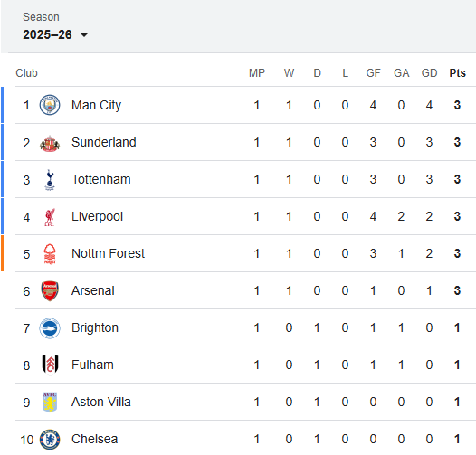Click the Man City club crest
The height and width of the screenshot is (455, 476).
[x=50, y=105]
